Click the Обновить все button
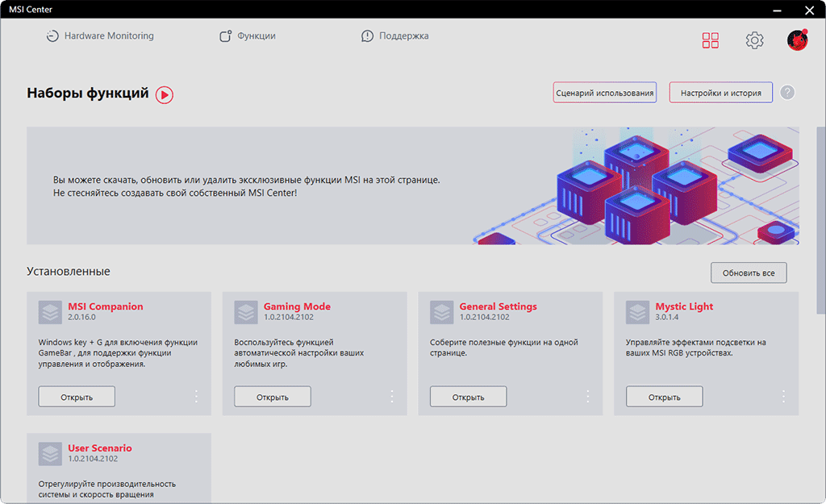Image resolution: width=826 pixels, height=504 pixels. tap(749, 273)
